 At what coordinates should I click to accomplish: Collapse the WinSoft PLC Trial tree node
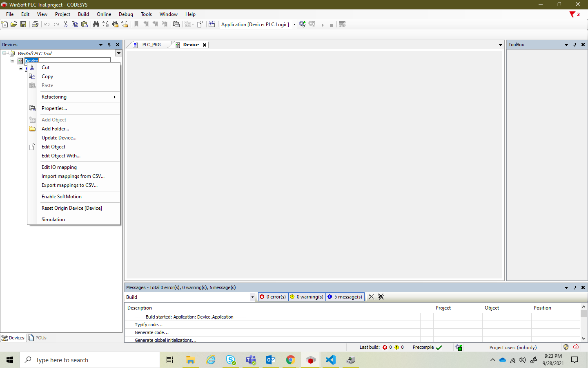[x=4, y=53]
